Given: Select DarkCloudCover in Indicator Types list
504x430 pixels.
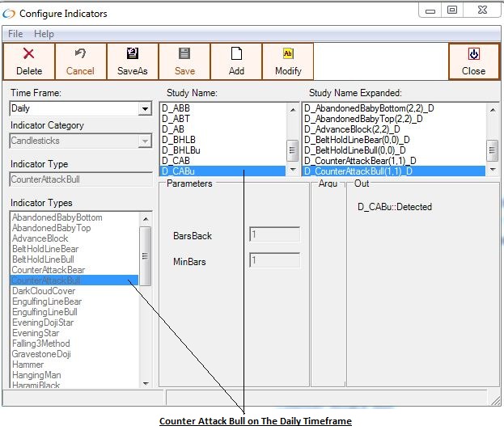Looking at the screenshot, I should pyautogui.click(x=44, y=291).
